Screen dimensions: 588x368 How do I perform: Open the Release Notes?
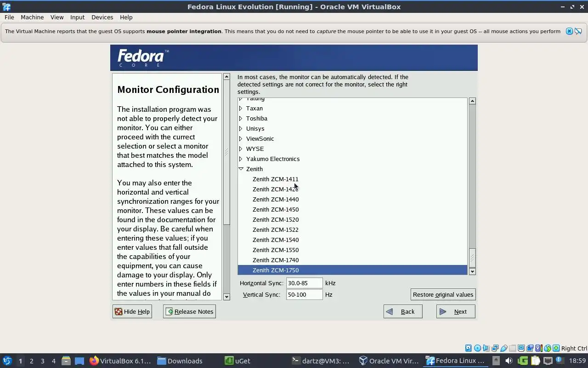[189, 311]
